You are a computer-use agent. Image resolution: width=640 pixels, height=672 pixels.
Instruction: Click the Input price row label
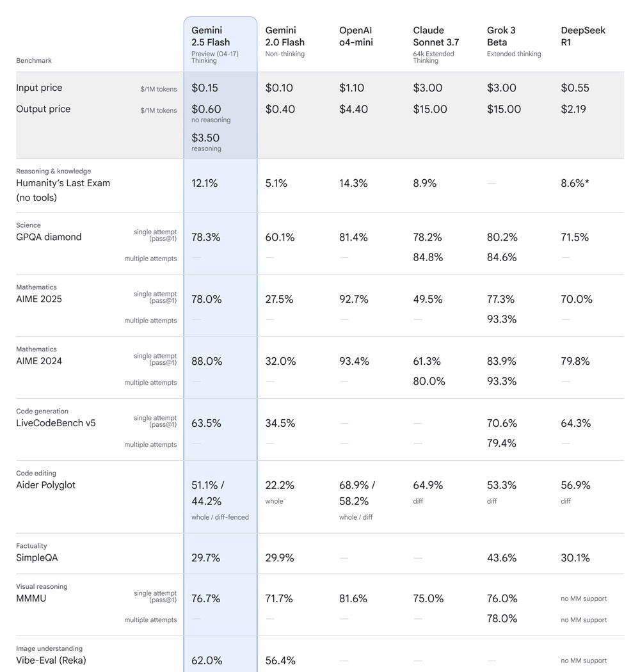[39, 88]
